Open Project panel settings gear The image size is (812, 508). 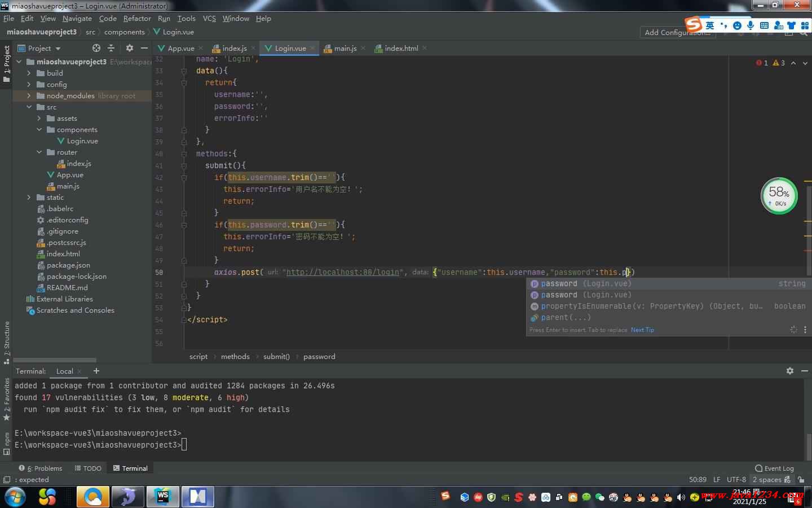(x=130, y=48)
